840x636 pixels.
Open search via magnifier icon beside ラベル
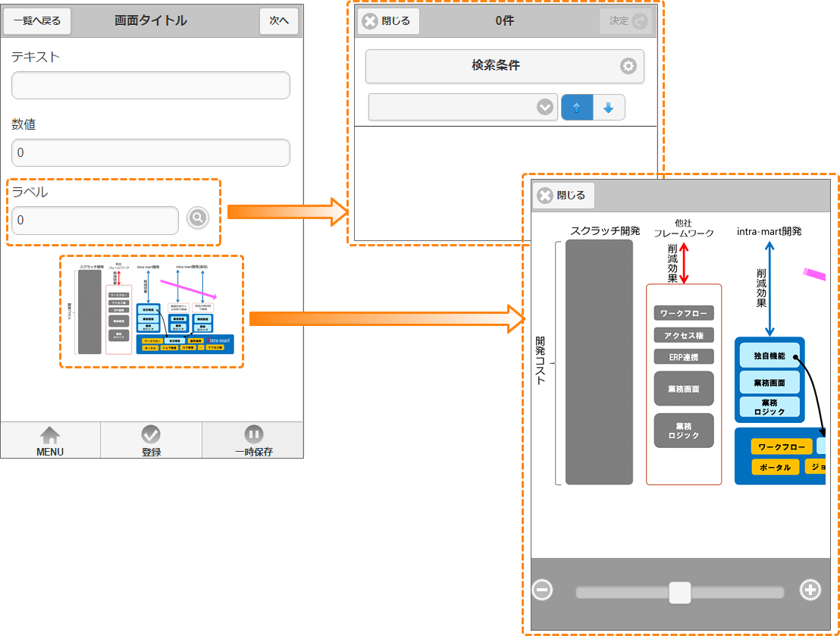[198, 218]
